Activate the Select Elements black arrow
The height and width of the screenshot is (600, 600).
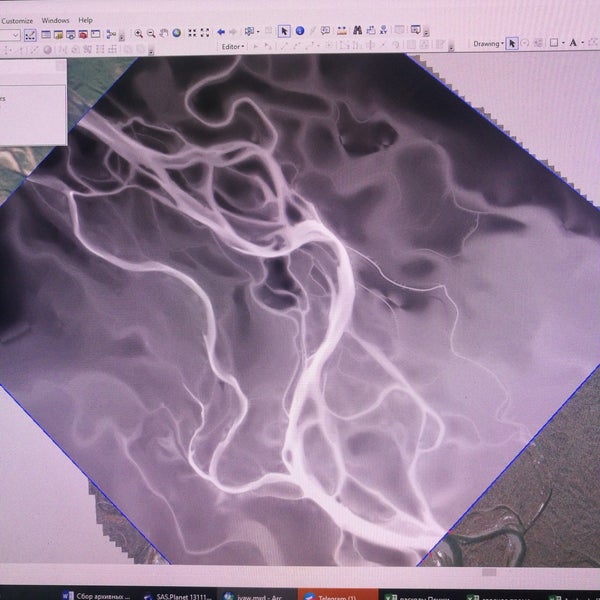coord(283,32)
